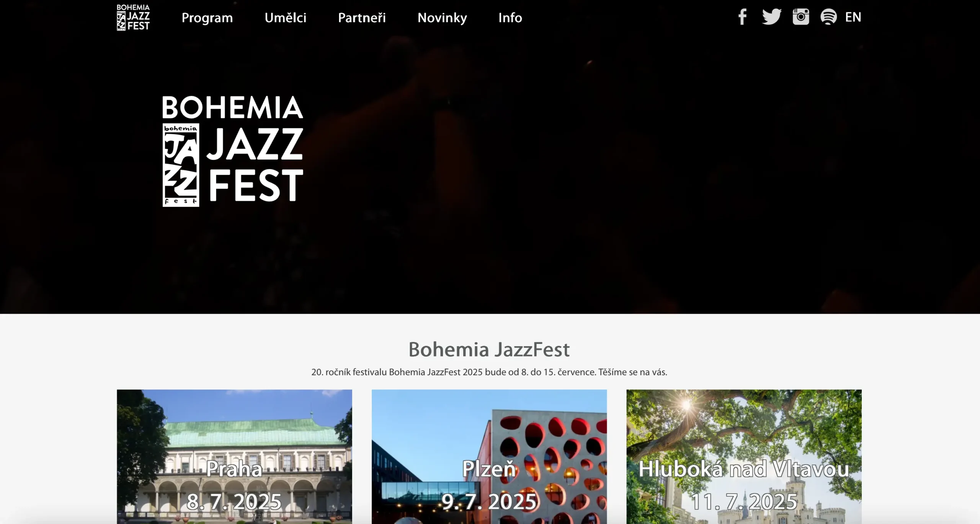Click the Bohemia JazzFest section heading
This screenshot has height=524, width=980.
489,349
